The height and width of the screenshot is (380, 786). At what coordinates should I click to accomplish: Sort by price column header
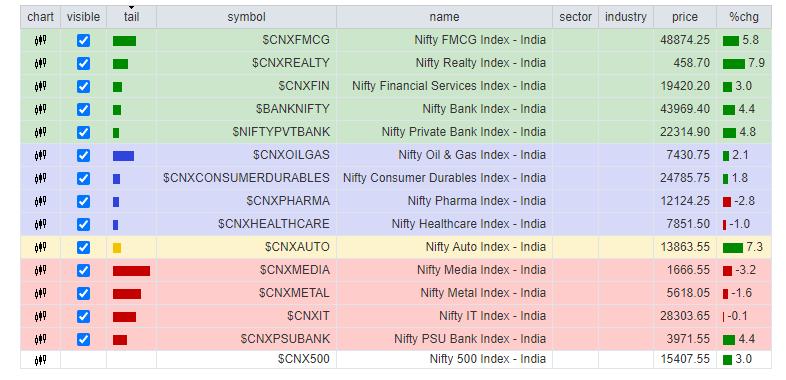pos(685,17)
